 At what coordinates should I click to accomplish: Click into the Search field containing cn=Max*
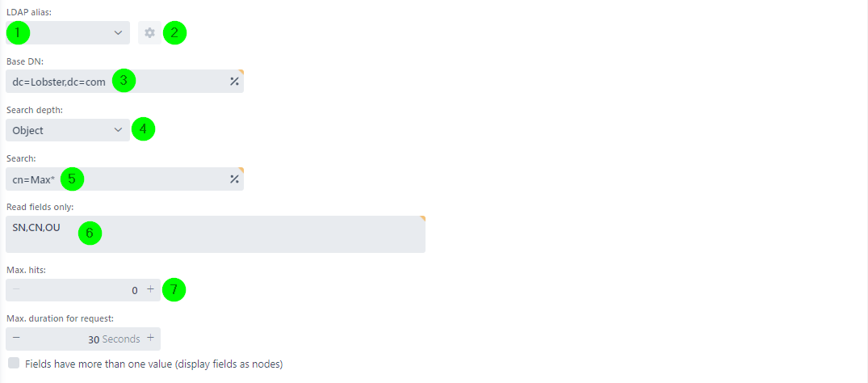coord(124,179)
